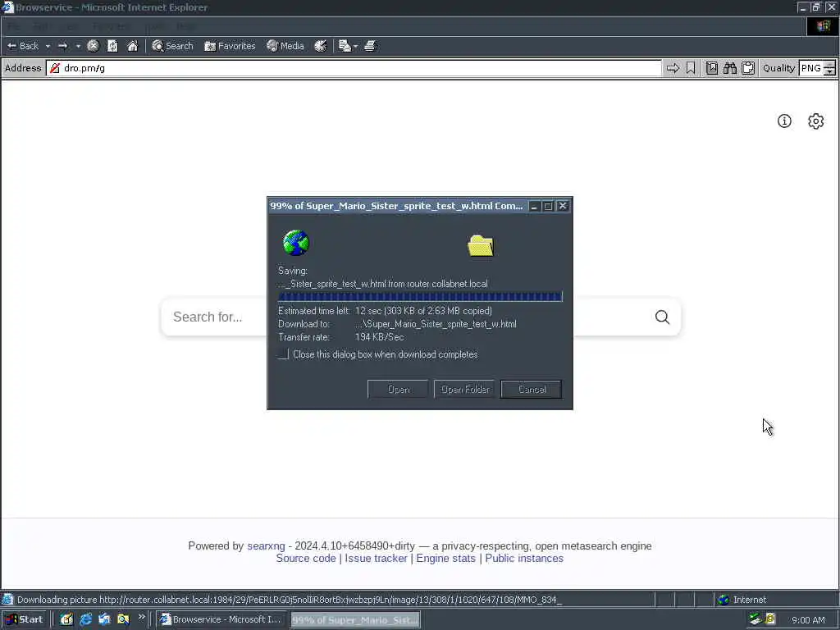Expand quick launch overflow chevron
This screenshot has width=840, height=630.
pyautogui.click(x=141, y=617)
